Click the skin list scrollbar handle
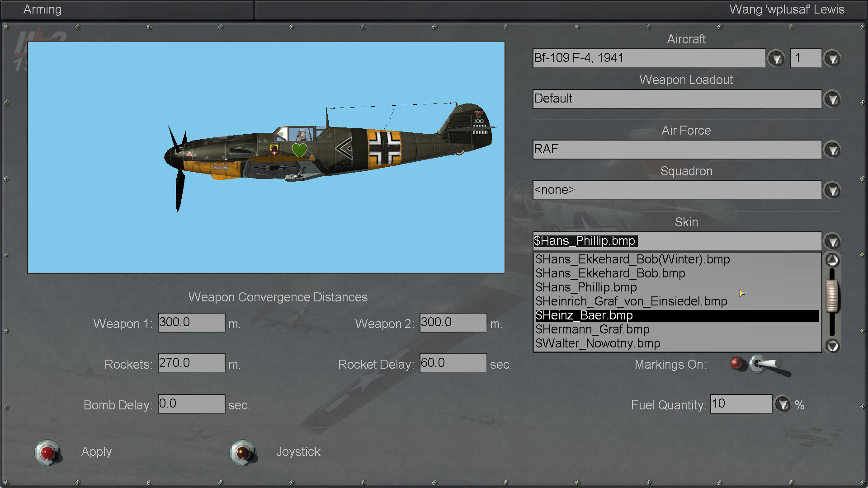This screenshot has height=488, width=868. [832, 296]
